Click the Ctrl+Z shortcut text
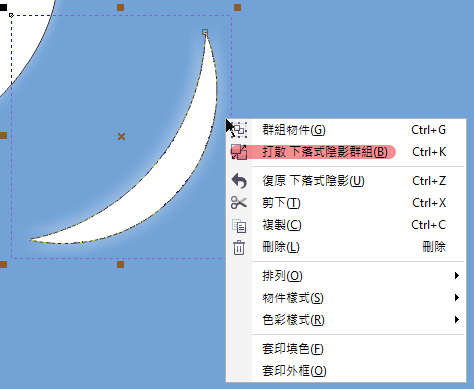Screen dimensions: 474x389 (429, 181)
